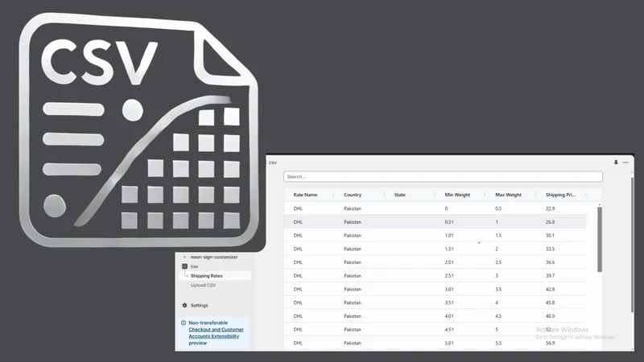The height and width of the screenshot is (362, 644).
Task: Click the Shipping Price value '36.6'
Action: (550, 262)
